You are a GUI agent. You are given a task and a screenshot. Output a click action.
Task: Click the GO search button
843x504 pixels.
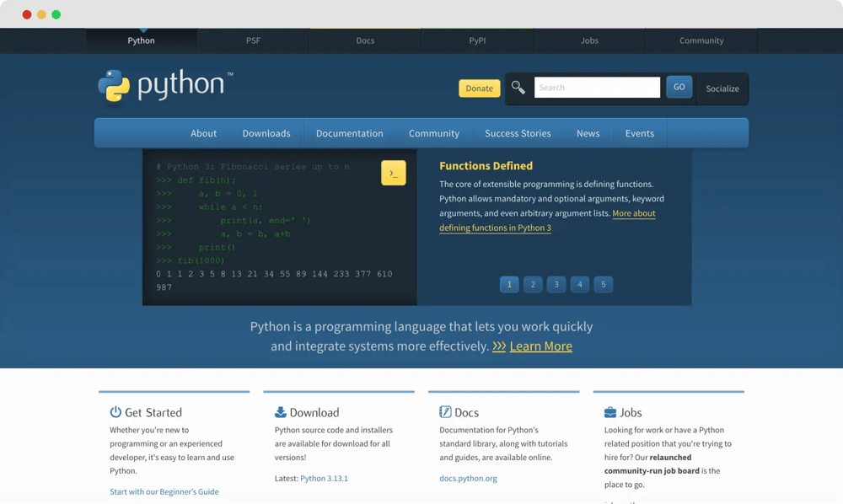click(679, 87)
